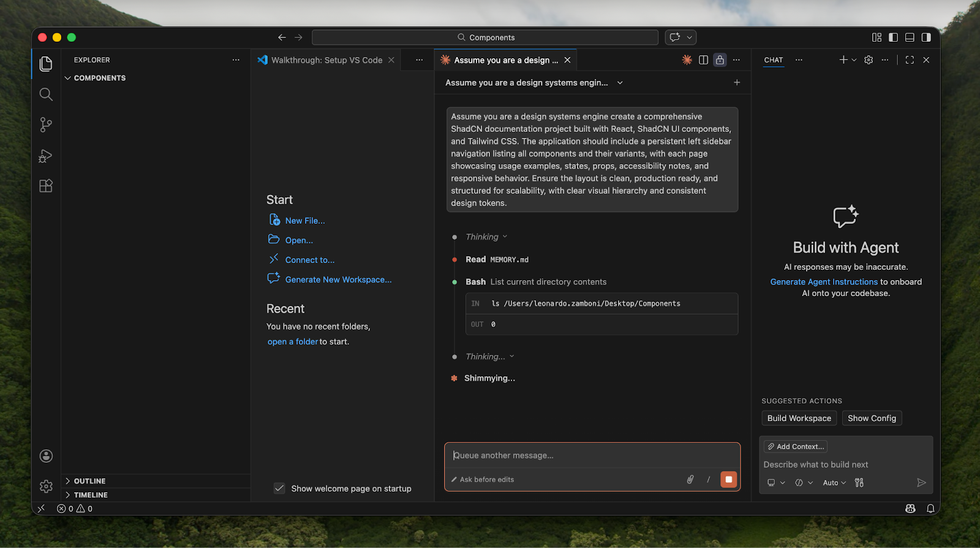Click Generate Agent Instructions link
Screen dimensions: 980x548
(824, 281)
